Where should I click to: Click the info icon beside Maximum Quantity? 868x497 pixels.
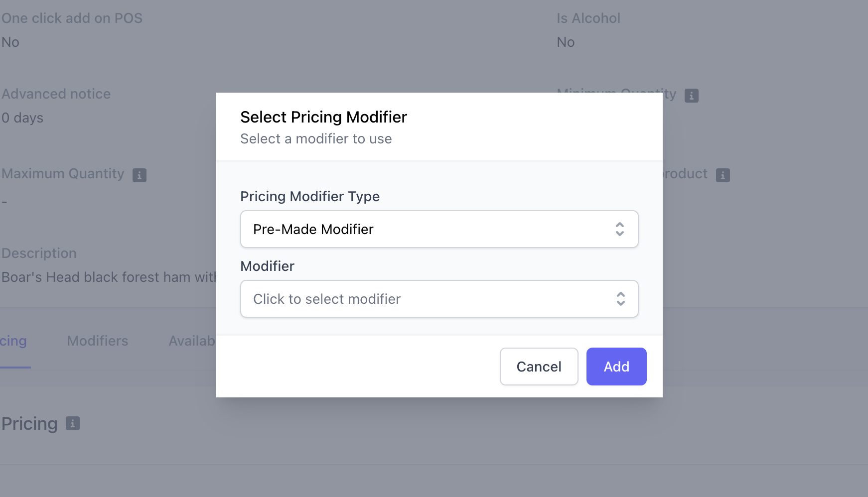pos(140,175)
